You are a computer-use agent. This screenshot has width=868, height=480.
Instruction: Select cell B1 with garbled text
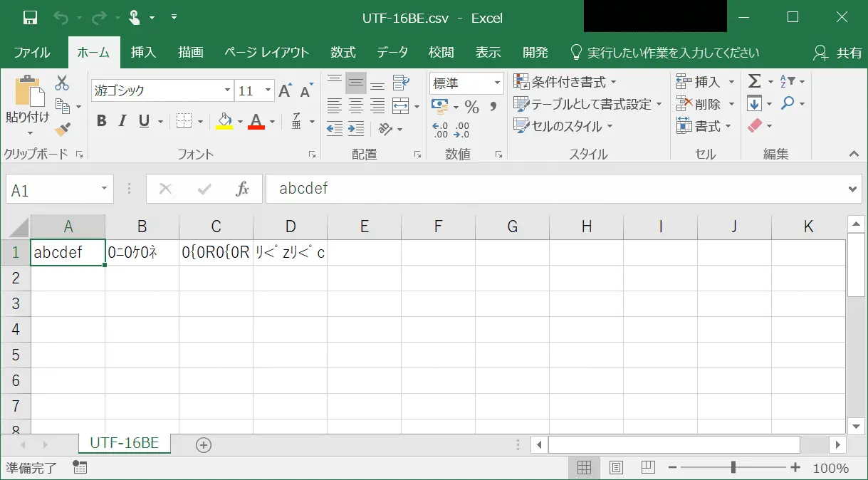(x=142, y=252)
